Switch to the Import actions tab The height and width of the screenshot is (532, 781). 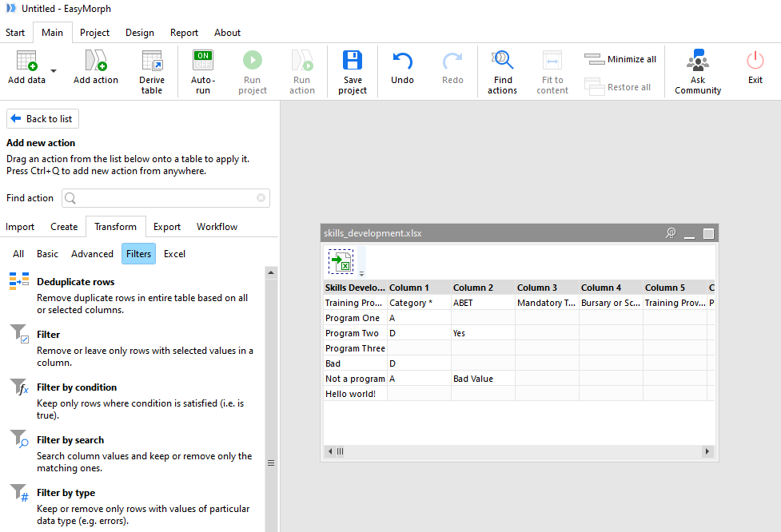(20, 227)
